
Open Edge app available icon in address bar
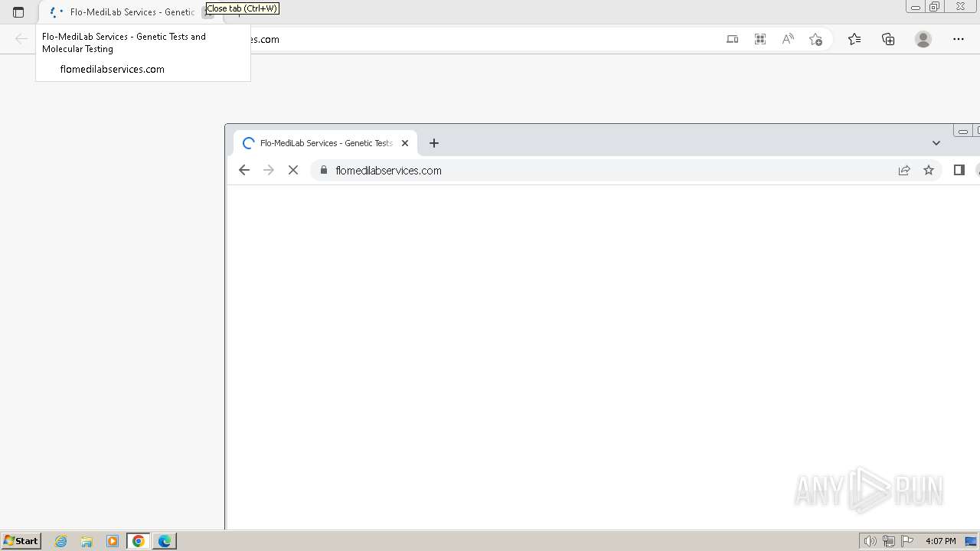732,39
